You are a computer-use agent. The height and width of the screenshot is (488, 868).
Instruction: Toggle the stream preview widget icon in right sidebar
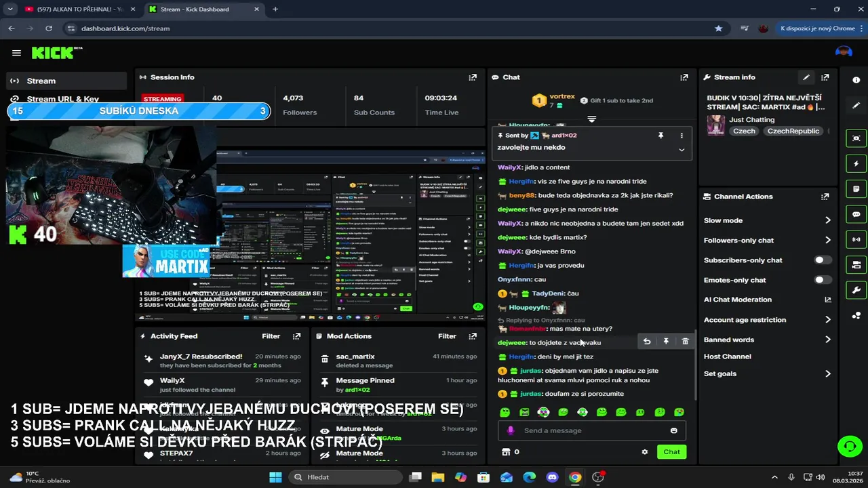[856, 138]
